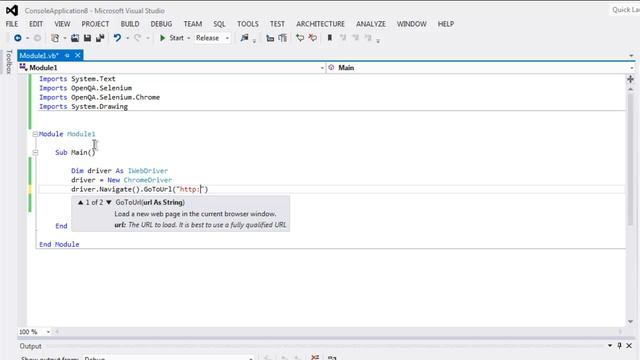
Task: Open the 100 % zoom dropdown
Action: 35,332
